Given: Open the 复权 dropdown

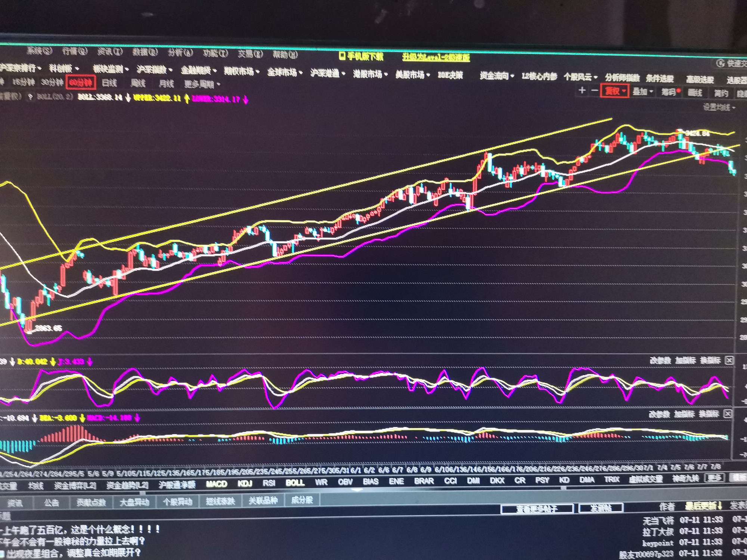Looking at the screenshot, I should point(615,91).
